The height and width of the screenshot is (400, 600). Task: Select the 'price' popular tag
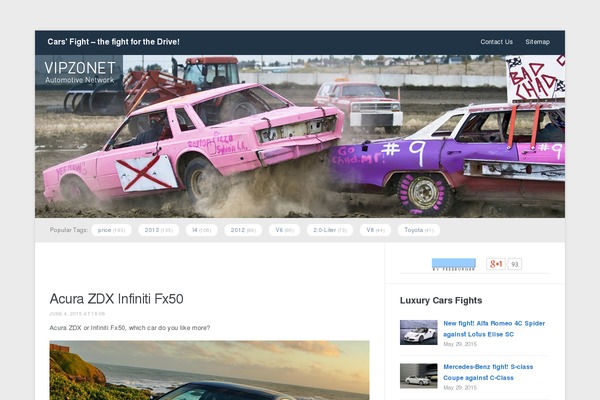coord(111,230)
